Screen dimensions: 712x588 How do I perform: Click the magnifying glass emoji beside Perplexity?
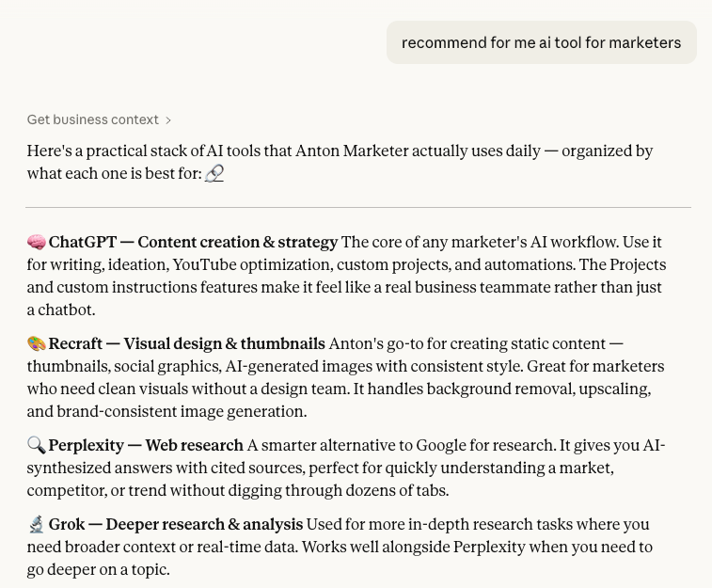[x=37, y=445]
